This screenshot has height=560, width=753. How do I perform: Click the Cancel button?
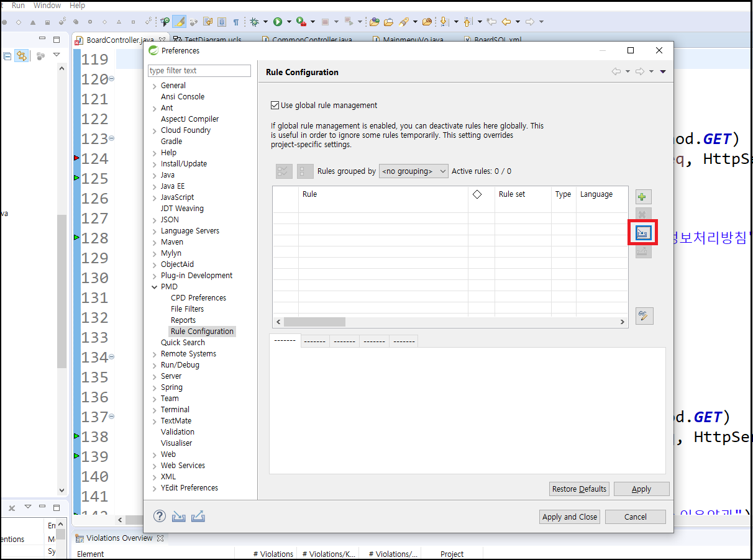click(x=636, y=517)
